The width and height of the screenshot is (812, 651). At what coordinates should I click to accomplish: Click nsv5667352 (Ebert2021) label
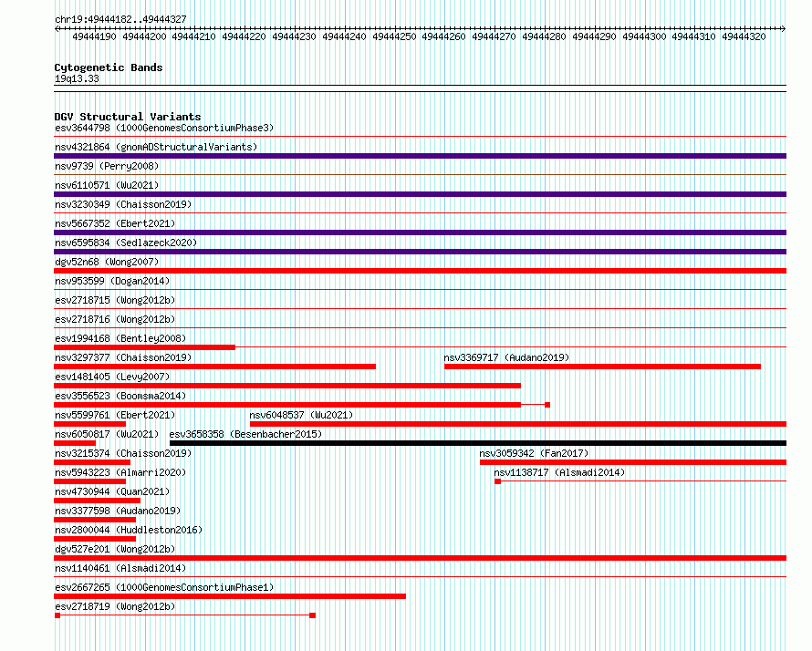[115, 223]
